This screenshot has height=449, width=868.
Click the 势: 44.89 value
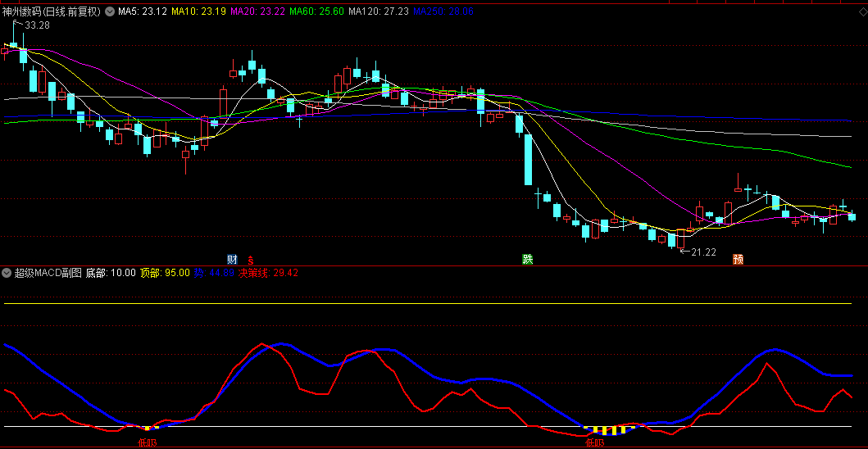214,273
